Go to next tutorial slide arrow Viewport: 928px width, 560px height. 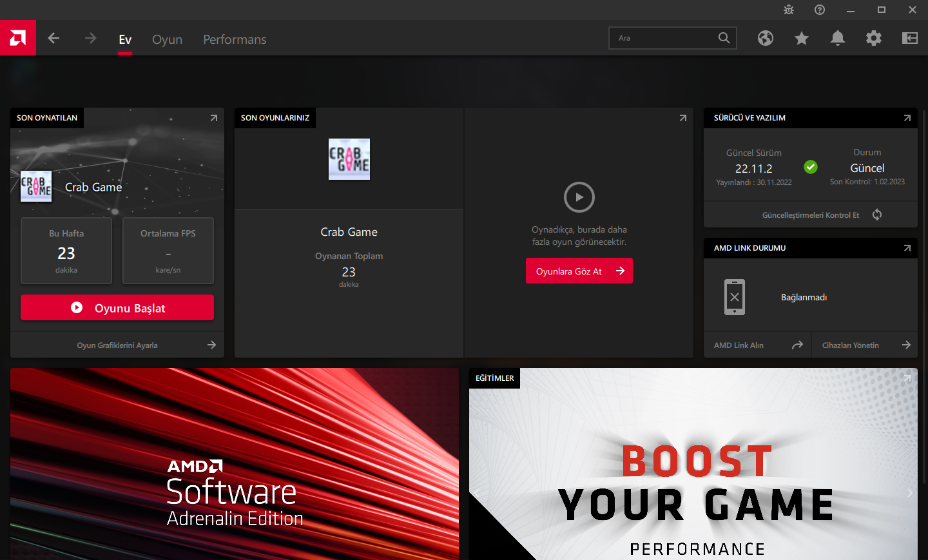(909, 493)
